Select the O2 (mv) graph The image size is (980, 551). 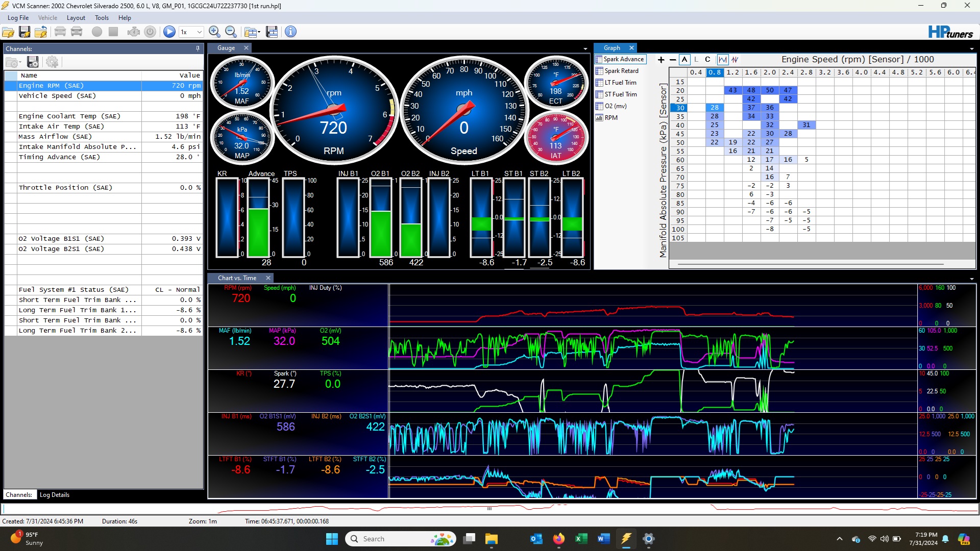tap(611, 106)
